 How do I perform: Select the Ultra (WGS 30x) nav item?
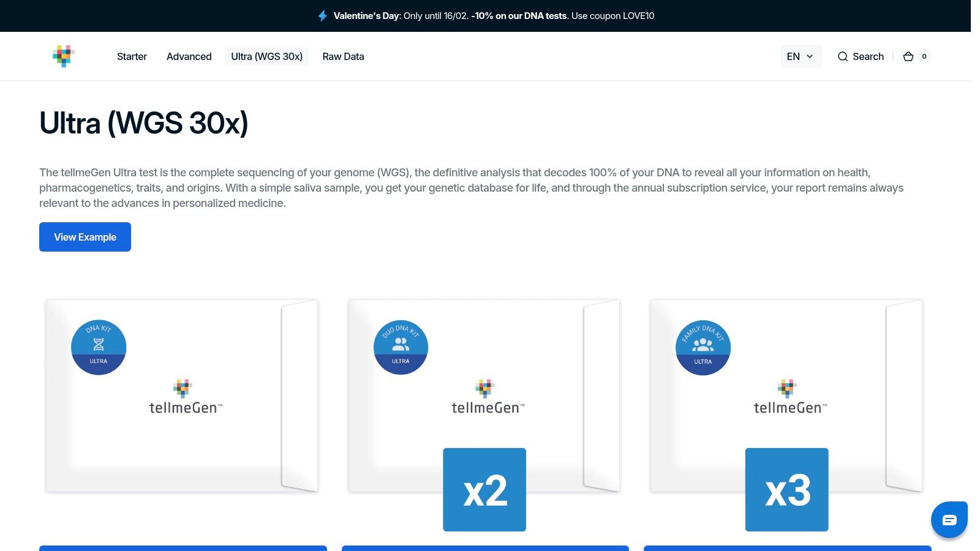[266, 56]
